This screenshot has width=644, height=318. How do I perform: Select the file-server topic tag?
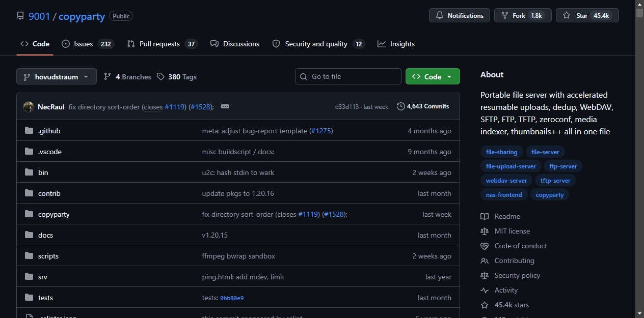[x=545, y=152]
